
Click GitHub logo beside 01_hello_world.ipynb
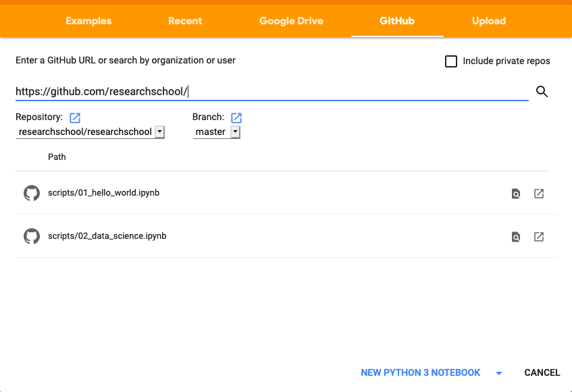tap(32, 193)
